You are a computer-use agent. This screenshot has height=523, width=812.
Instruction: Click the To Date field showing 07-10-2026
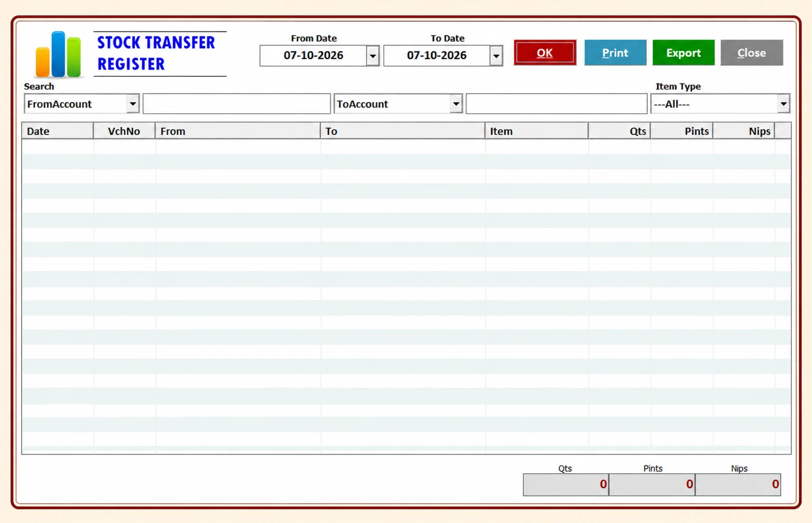(437, 56)
